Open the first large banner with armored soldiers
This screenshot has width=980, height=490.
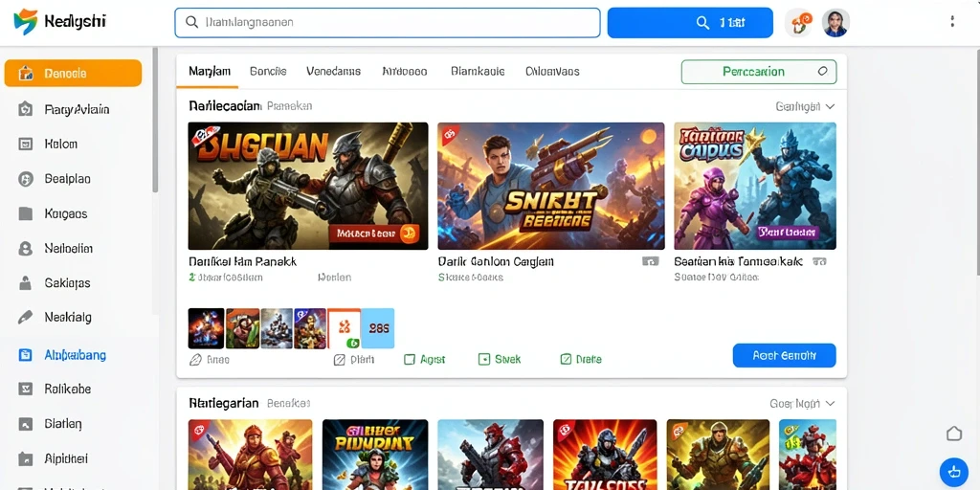(x=308, y=186)
